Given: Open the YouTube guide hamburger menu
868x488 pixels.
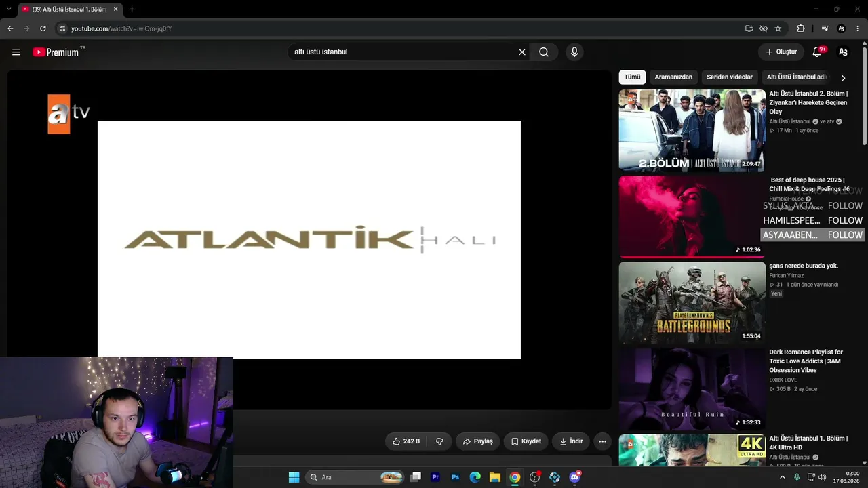Looking at the screenshot, I should pyautogui.click(x=16, y=52).
